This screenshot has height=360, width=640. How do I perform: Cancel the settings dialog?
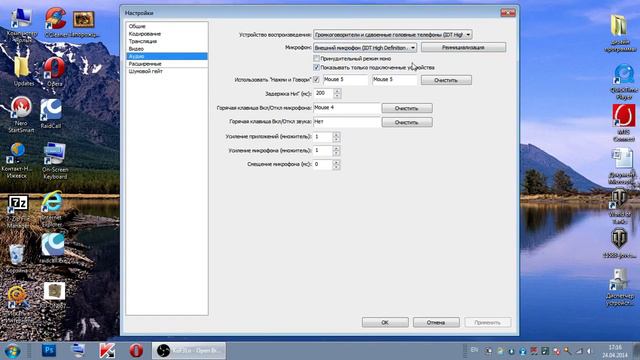[x=436, y=322]
